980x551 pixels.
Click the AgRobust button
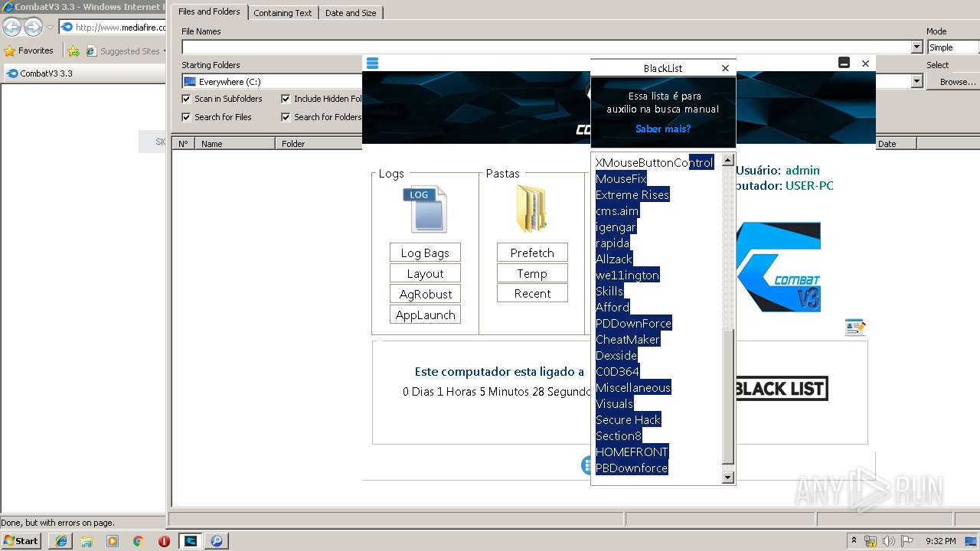[425, 294]
